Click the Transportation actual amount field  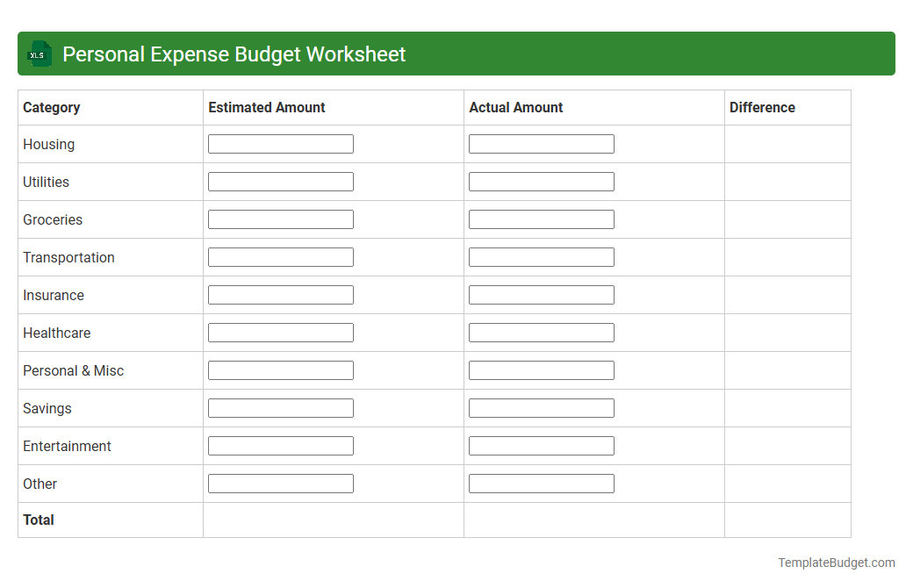point(541,256)
